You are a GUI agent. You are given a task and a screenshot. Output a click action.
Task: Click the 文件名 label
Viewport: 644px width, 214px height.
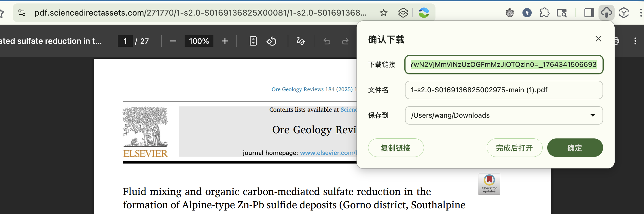[x=378, y=90]
